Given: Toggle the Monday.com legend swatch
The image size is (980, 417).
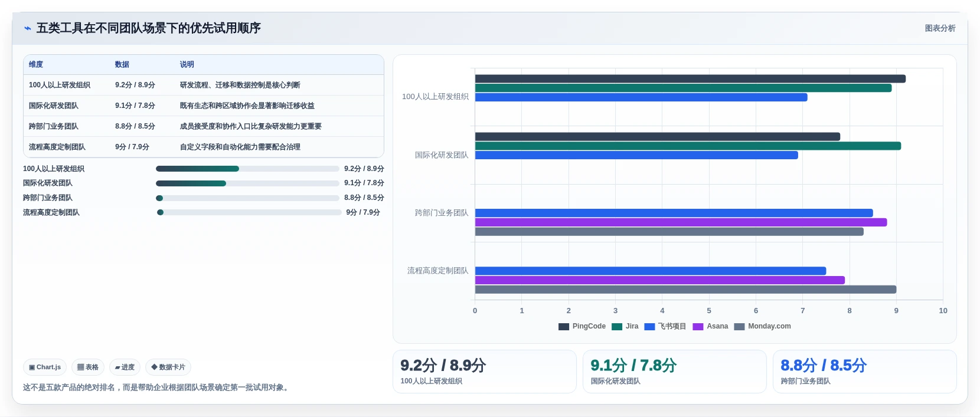Looking at the screenshot, I should (x=739, y=327).
